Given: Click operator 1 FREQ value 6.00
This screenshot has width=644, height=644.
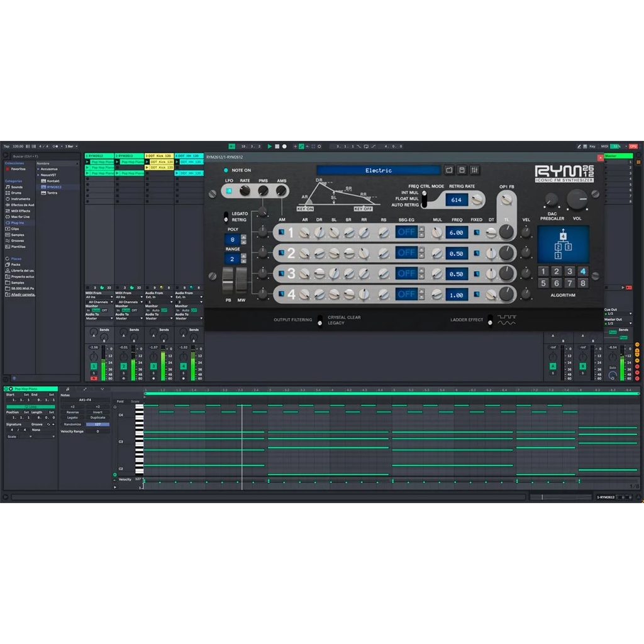Looking at the screenshot, I should click(457, 233).
